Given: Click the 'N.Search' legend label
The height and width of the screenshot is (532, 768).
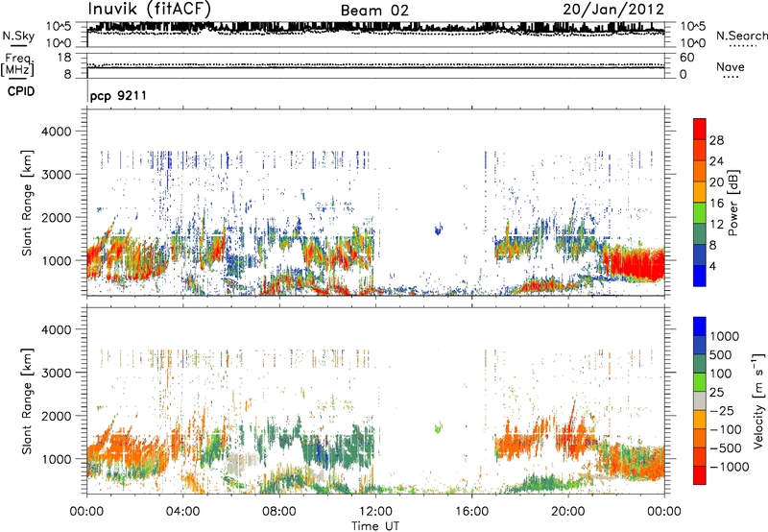Looking at the screenshot, I should [x=741, y=36].
